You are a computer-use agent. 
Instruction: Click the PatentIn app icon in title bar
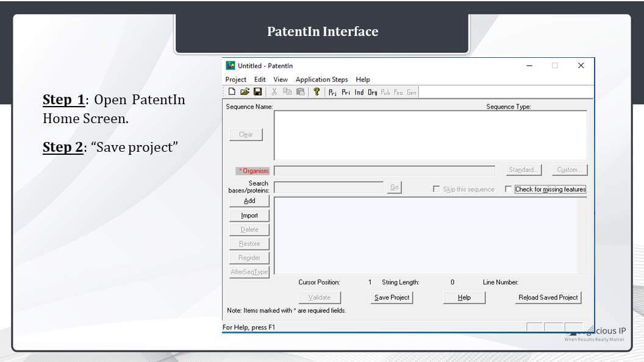pyautogui.click(x=231, y=66)
